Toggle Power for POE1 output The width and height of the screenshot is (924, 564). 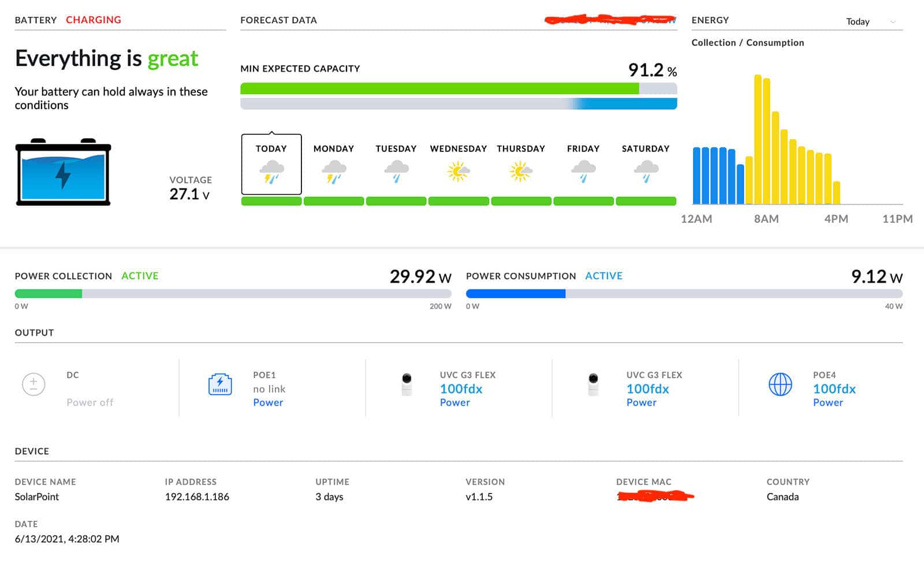pos(269,402)
